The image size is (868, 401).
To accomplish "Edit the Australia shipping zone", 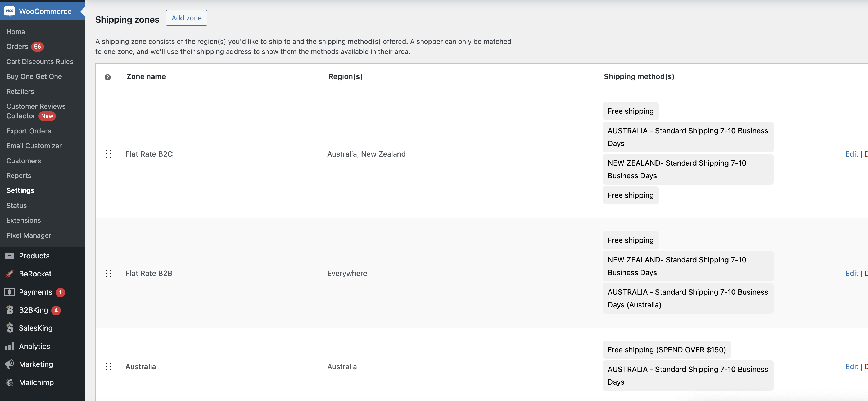I will coord(852,366).
